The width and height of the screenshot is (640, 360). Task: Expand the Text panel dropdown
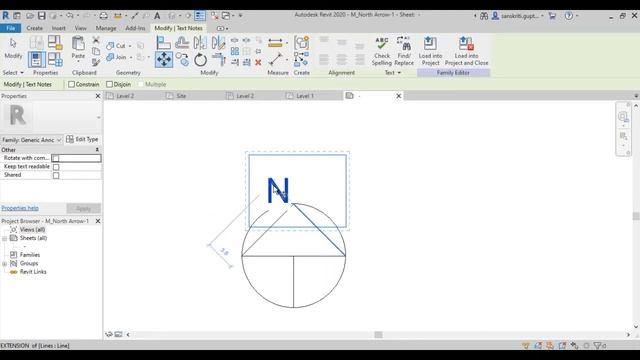point(393,73)
